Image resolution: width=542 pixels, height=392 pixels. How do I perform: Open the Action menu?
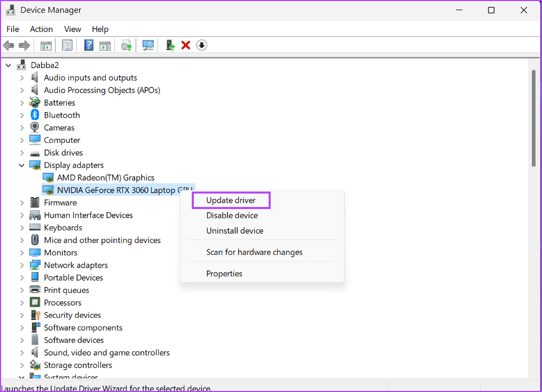(41, 29)
